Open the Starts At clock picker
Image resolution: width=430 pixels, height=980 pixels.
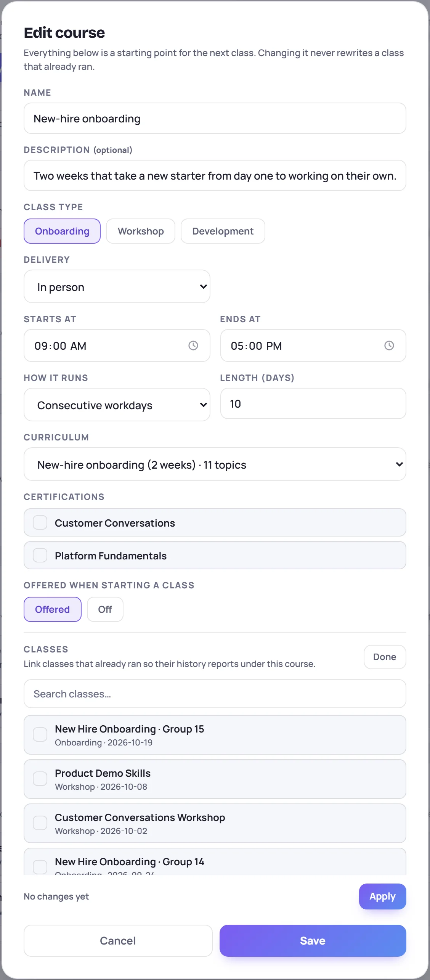coord(193,345)
